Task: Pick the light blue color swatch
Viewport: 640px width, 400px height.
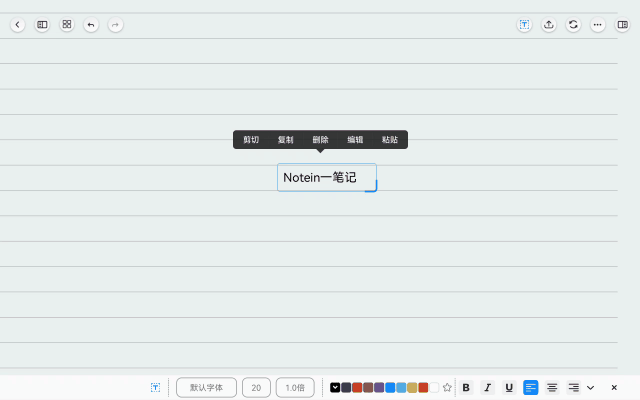Action: 401,387
